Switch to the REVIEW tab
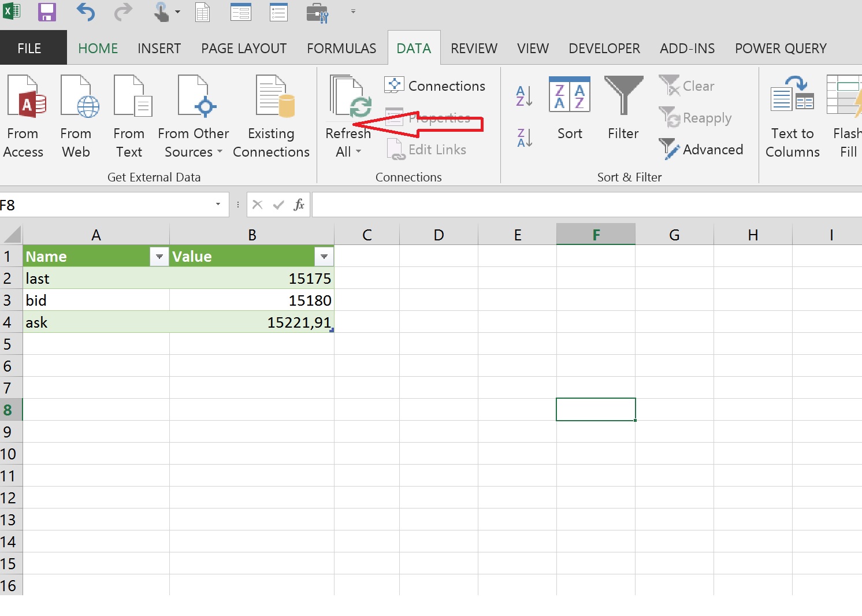The height and width of the screenshot is (616, 862). pyautogui.click(x=474, y=49)
